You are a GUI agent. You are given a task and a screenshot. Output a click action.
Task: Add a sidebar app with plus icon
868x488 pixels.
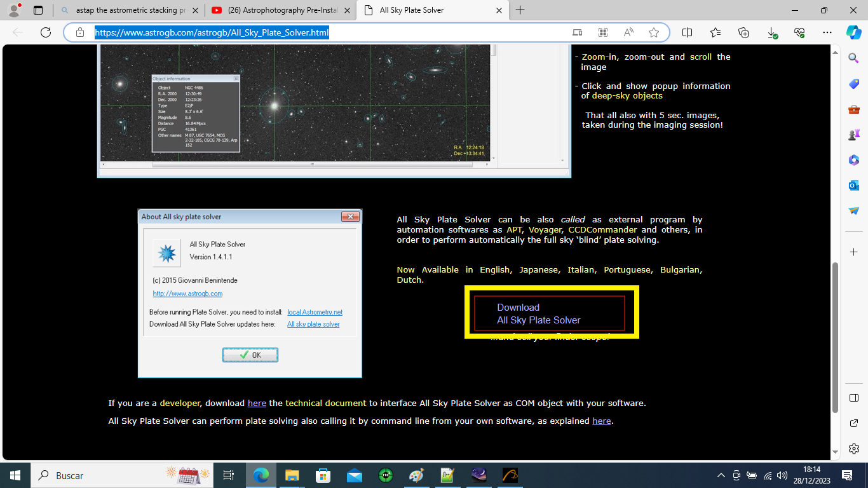(853, 252)
